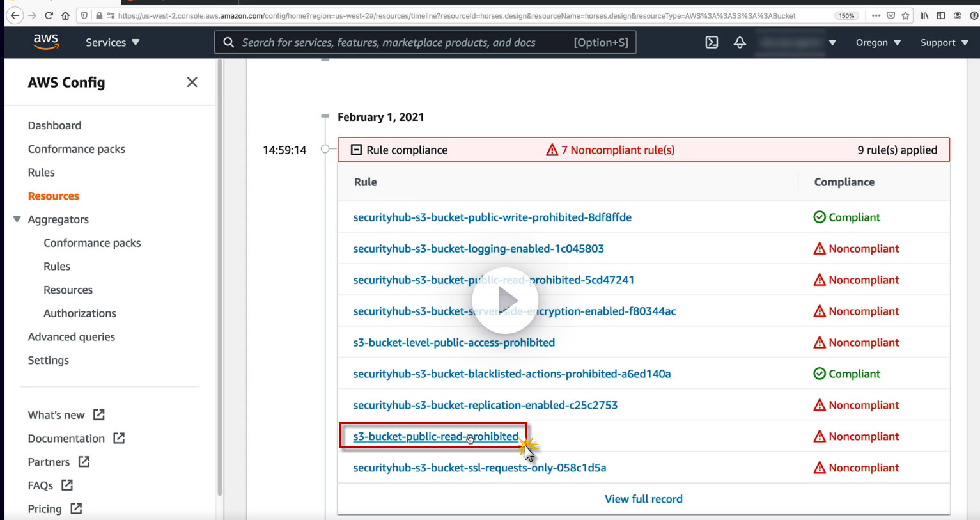Click the browser address bar URL
This screenshot has width=980, height=520.
click(x=457, y=15)
